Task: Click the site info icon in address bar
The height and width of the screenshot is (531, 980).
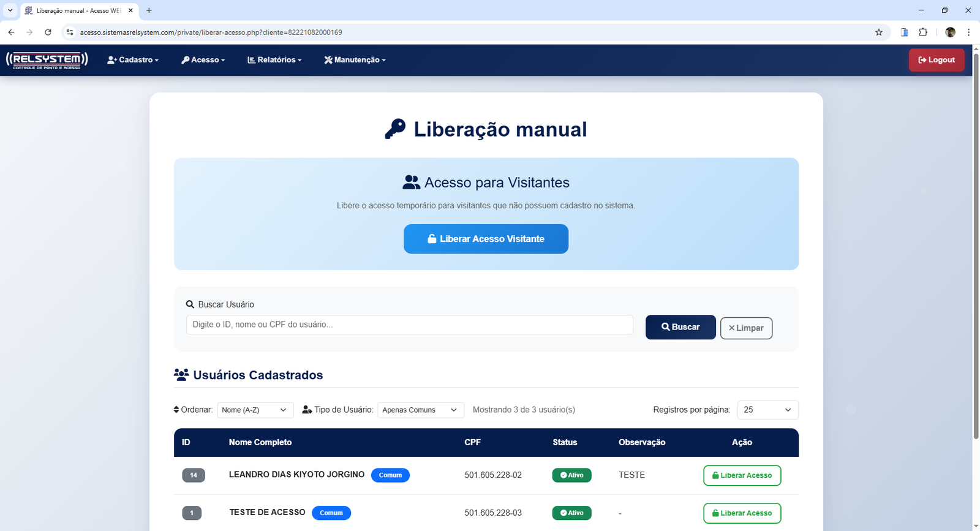Action: (x=70, y=32)
